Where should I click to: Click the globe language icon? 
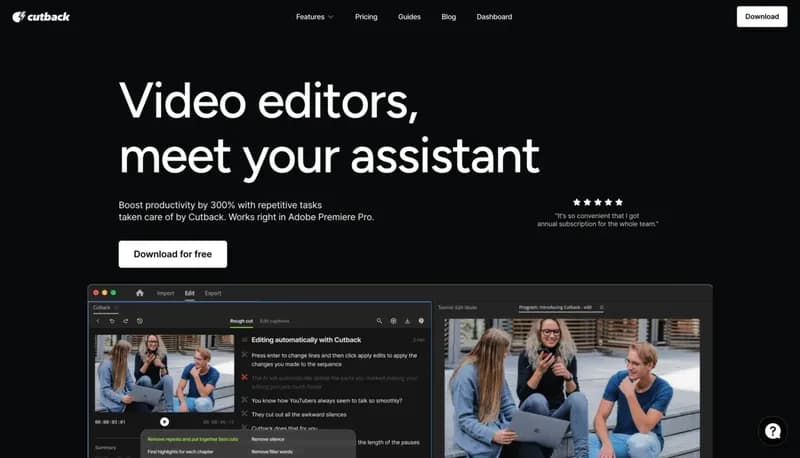393,321
